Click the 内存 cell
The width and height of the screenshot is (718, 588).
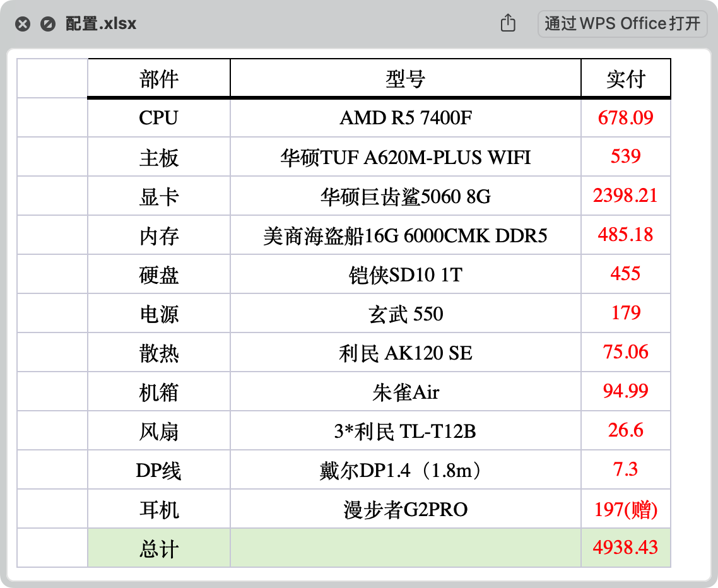tap(159, 235)
